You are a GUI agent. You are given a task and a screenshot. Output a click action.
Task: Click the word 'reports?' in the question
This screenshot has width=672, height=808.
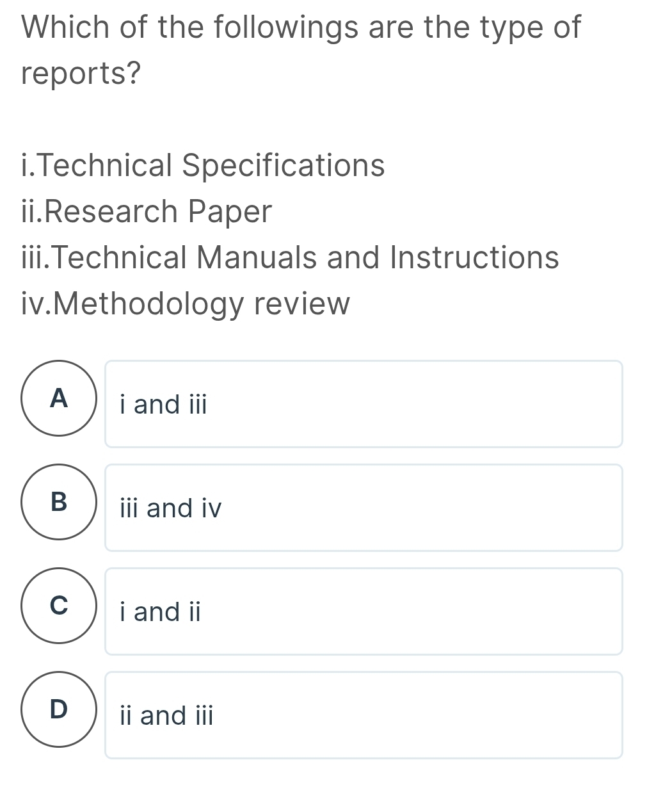pyautogui.click(x=80, y=72)
